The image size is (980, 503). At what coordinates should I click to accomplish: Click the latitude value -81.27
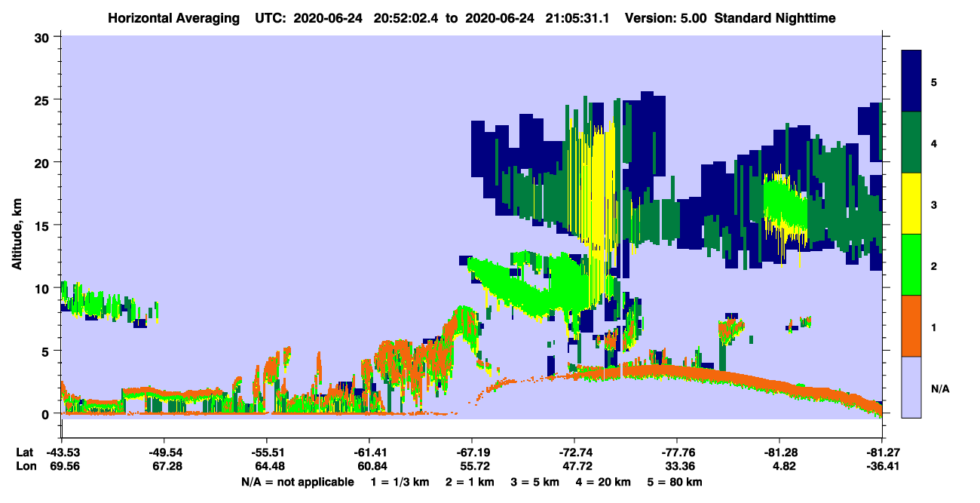(x=882, y=452)
